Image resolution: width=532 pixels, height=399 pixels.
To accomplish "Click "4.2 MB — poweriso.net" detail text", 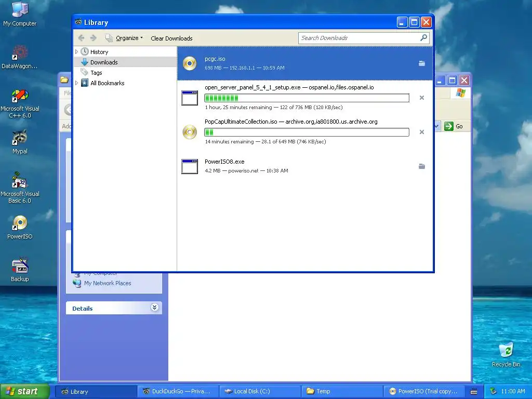I will click(x=231, y=171).
